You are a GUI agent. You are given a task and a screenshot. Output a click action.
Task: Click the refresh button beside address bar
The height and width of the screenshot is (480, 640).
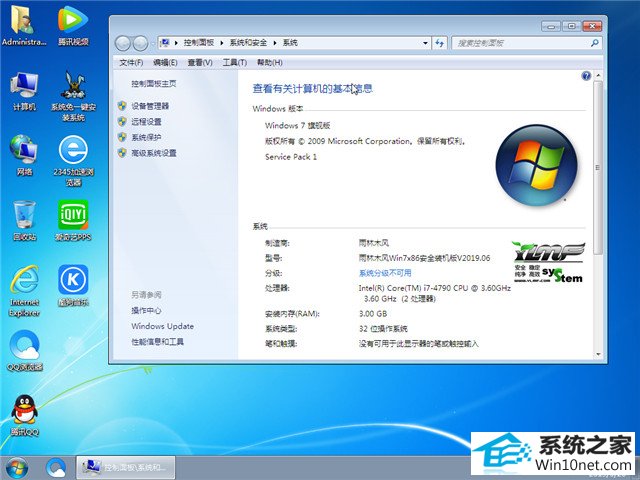click(439, 43)
